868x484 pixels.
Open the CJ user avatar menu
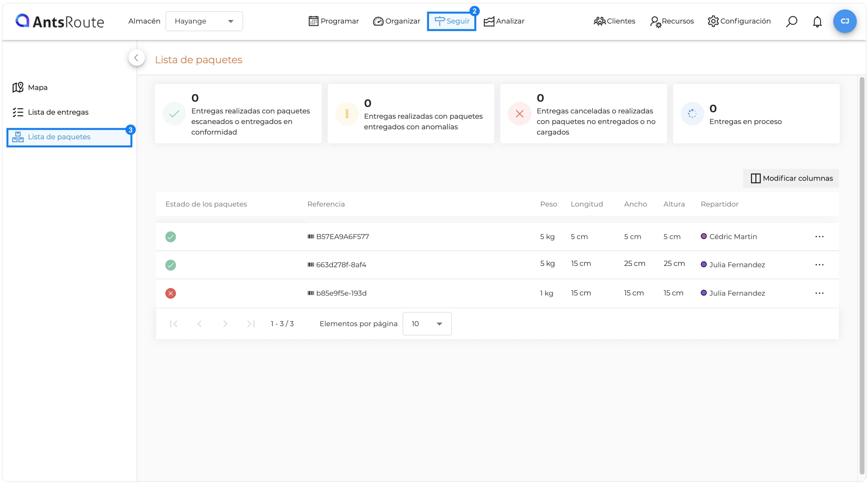[845, 21]
